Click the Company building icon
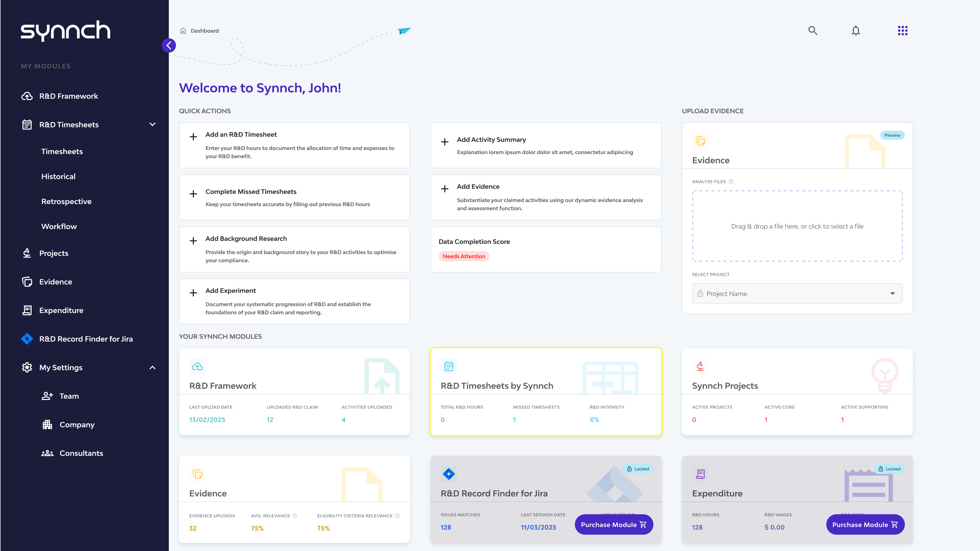This screenshot has height=551, width=980. coord(47,424)
